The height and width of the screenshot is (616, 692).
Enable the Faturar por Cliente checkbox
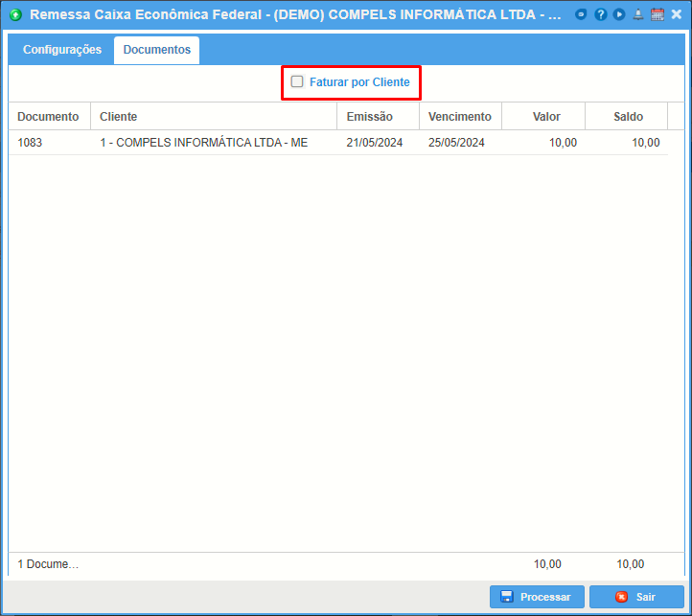click(x=297, y=81)
